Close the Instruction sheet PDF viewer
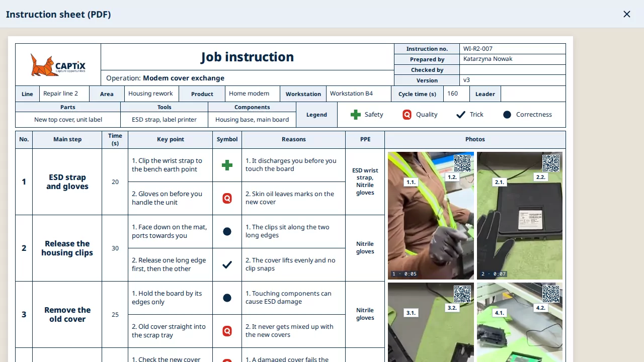 [x=626, y=14]
